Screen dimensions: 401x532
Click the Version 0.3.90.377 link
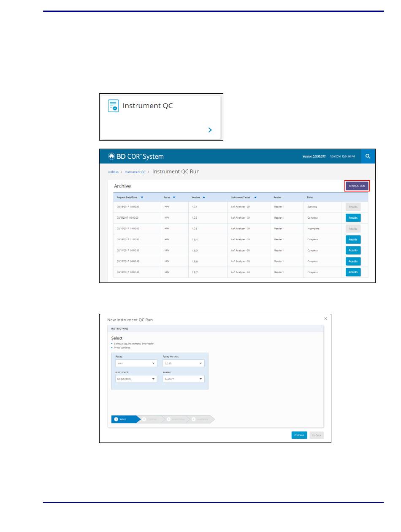(x=314, y=157)
